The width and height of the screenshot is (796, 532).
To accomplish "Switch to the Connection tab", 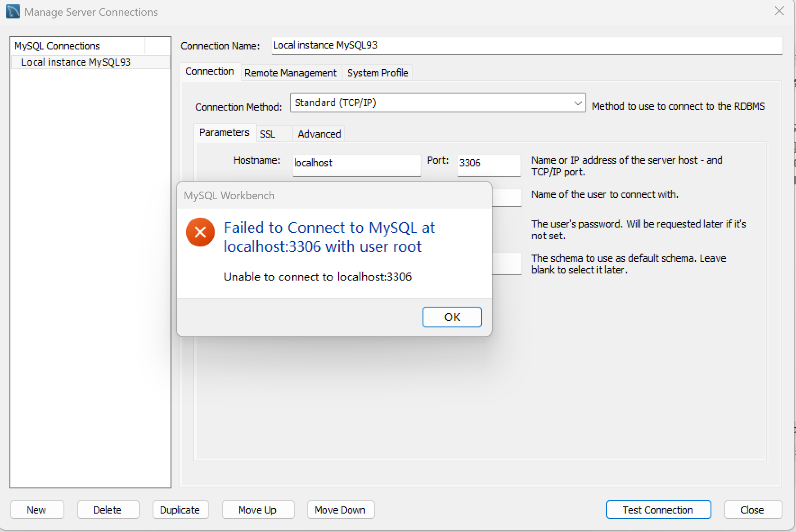I will point(210,71).
